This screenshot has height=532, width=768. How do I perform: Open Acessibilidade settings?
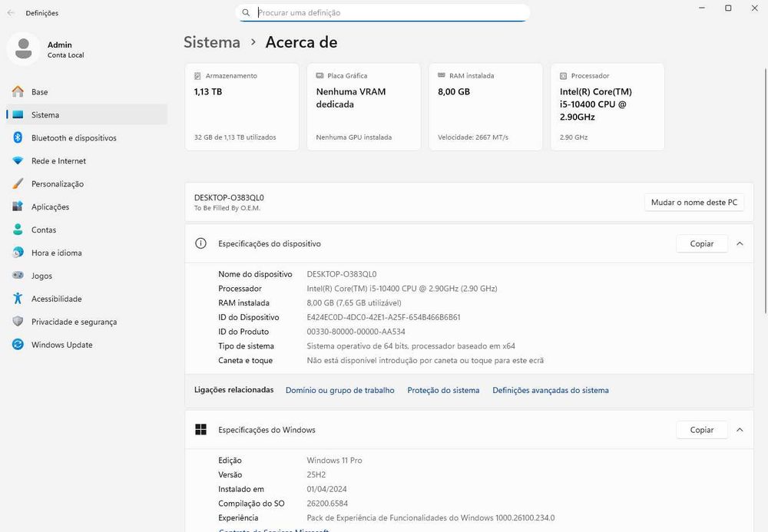click(87, 299)
